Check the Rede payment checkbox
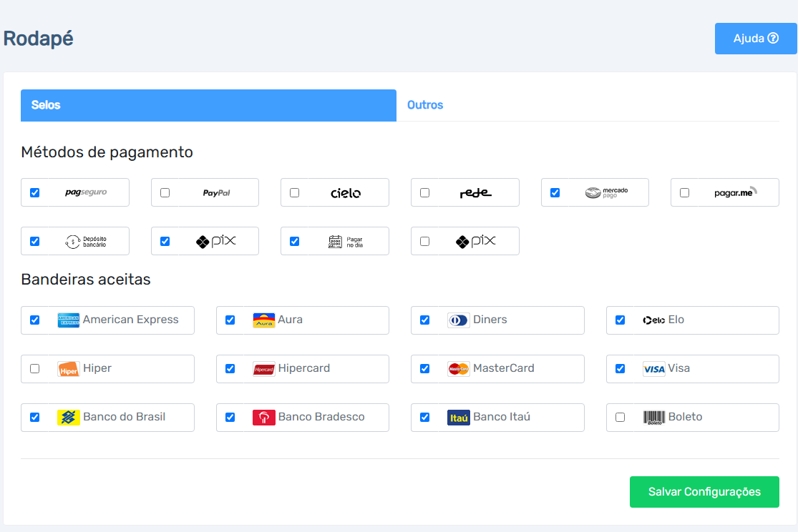 (x=424, y=193)
